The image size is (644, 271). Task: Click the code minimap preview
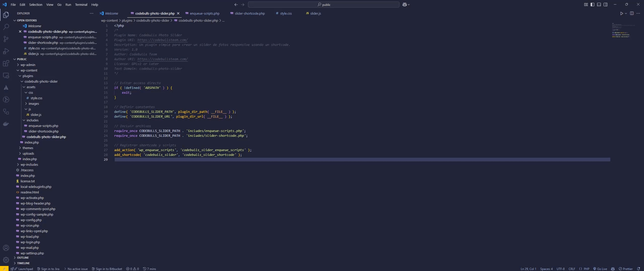point(624,30)
